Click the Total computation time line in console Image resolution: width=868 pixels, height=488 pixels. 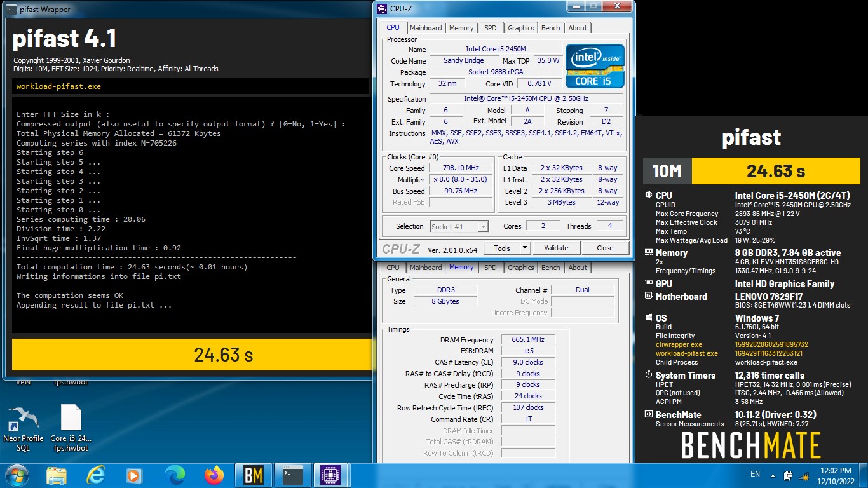[132, 267]
